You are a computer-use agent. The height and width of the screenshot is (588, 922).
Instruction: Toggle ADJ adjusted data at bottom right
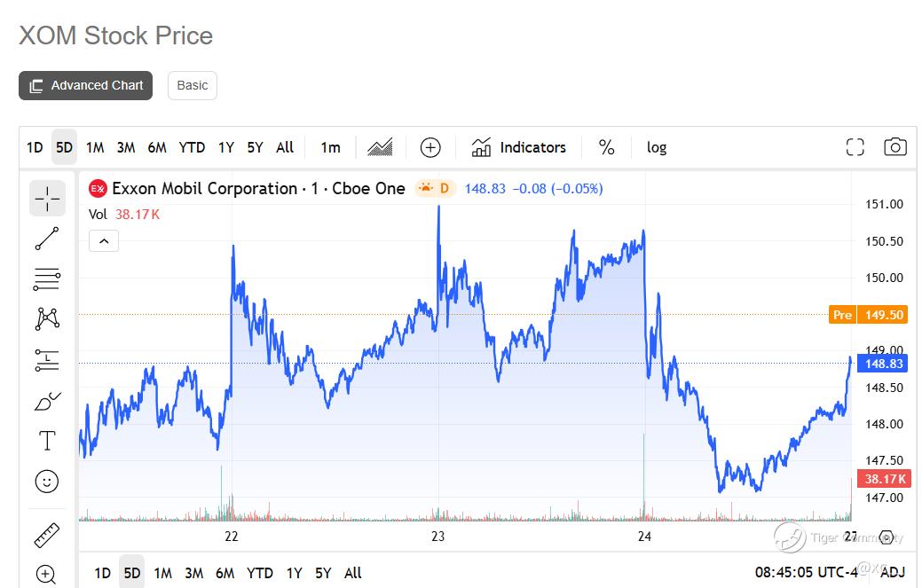click(893, 572)
